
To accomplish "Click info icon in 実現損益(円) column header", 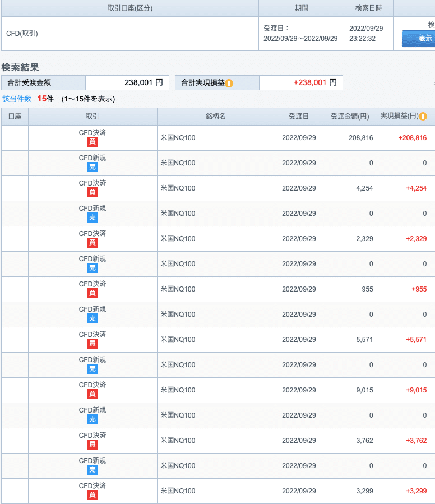I will point(423,117).
